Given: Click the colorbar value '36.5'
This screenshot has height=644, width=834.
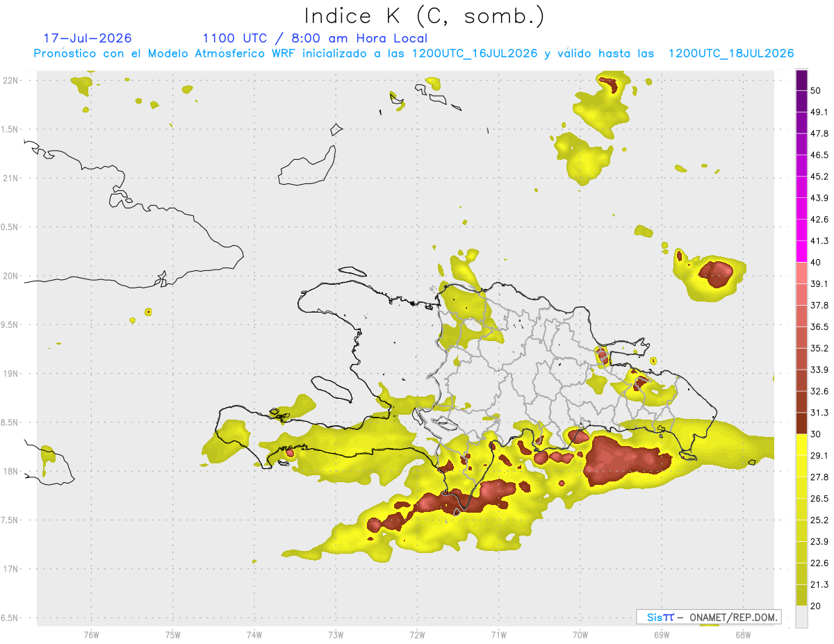Looking at the screenshot, I should 819,327.
